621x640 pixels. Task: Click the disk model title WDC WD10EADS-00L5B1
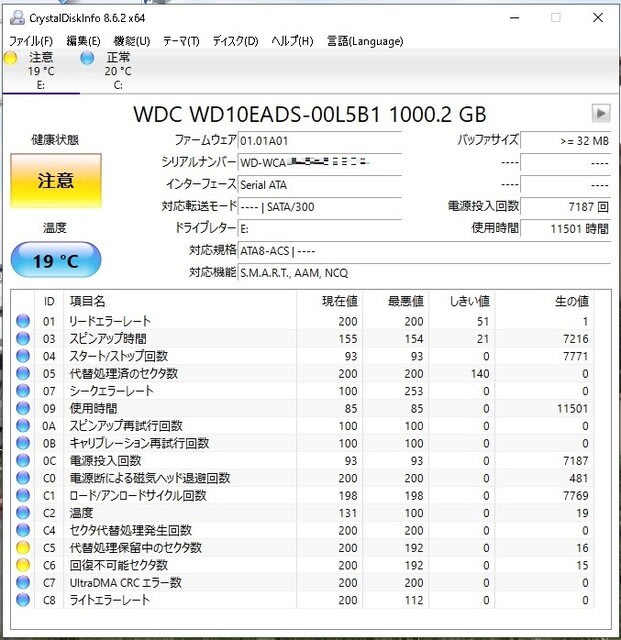pos(257,114)
